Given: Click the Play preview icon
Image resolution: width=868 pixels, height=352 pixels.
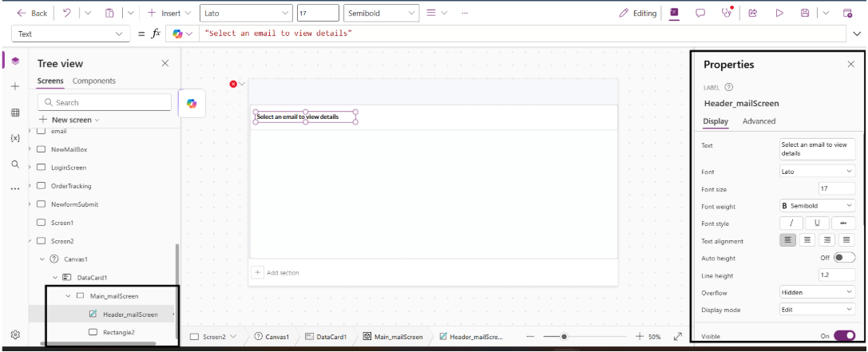Looking at the screenshot, I should 779,13.
